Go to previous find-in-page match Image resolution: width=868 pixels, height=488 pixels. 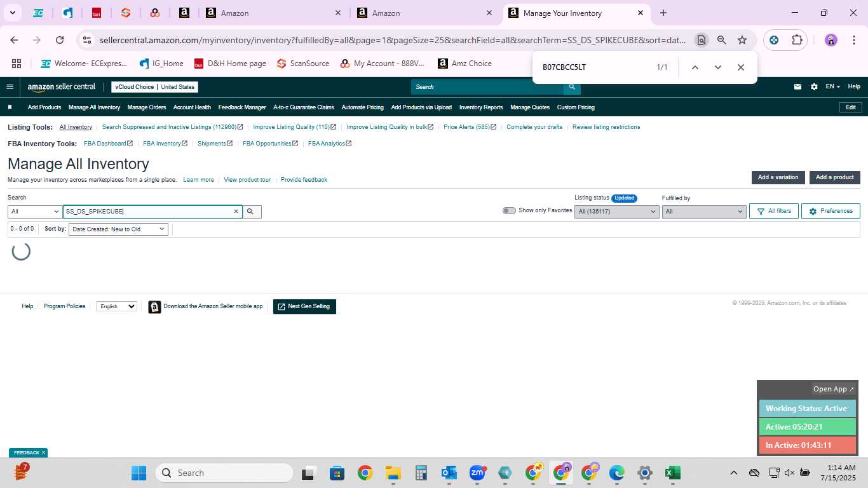[x=695, y=67]
